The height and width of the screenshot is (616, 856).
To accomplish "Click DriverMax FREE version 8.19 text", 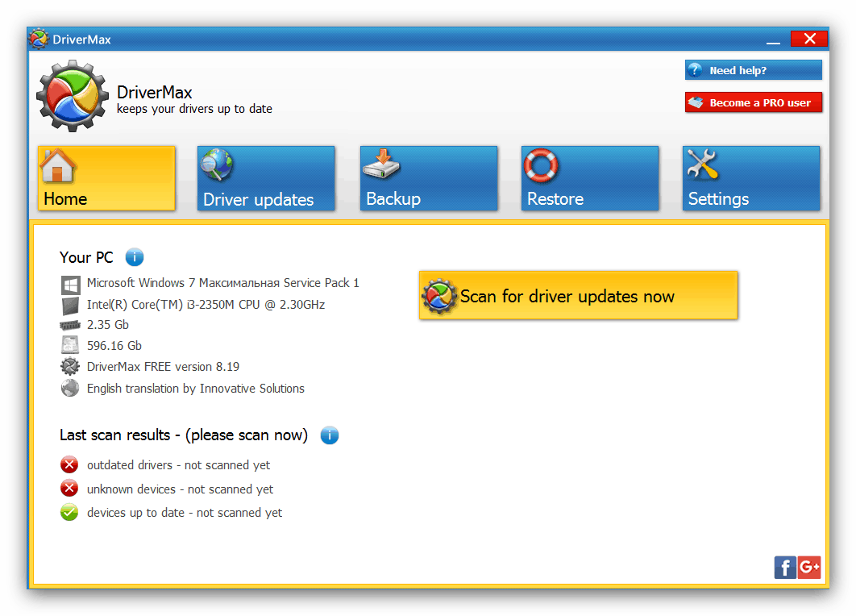I will (x=163, y=367).
